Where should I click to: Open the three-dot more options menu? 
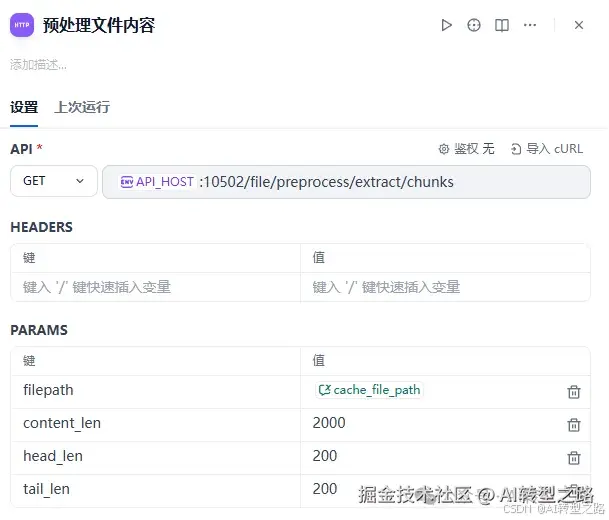coord(530,25)
